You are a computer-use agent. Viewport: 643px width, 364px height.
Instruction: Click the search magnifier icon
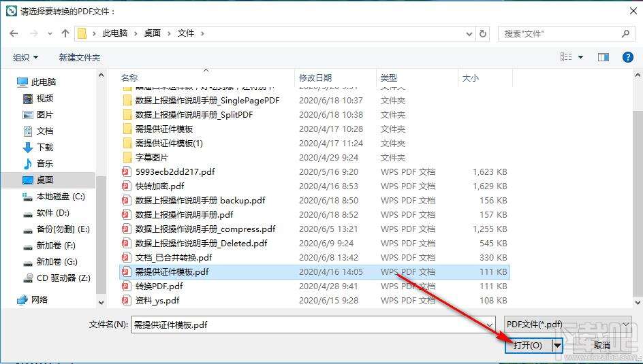pyautogui.click(x=625, y=33)
